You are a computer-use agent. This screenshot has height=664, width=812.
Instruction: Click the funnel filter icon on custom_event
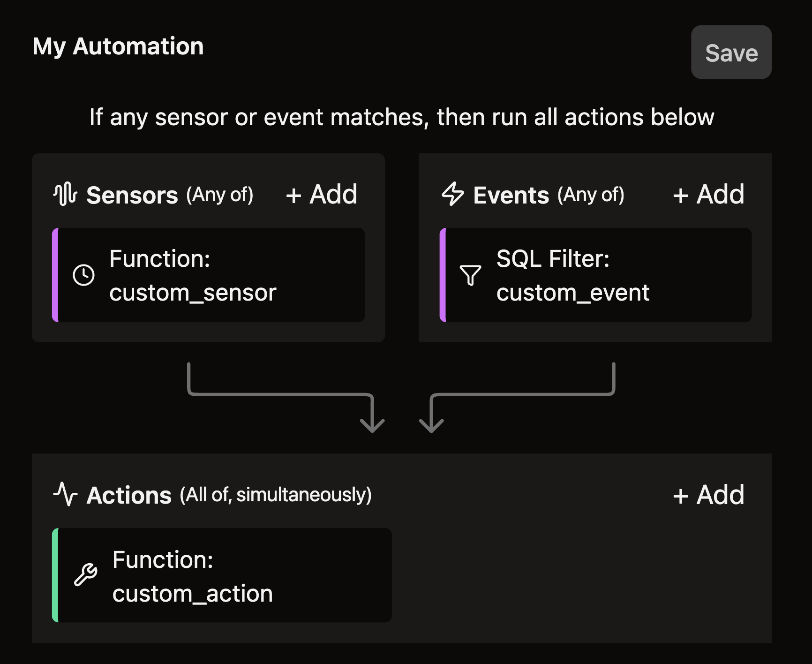pos(471,275)
